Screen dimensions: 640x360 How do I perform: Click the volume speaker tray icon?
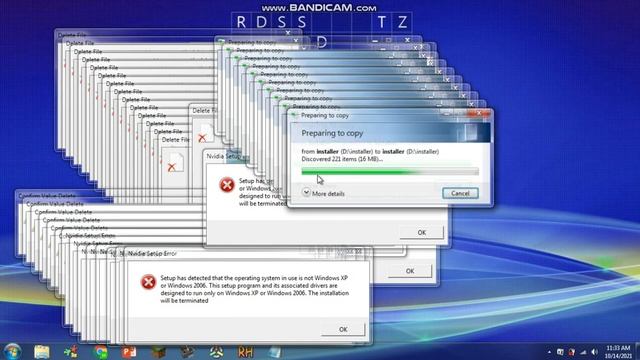(x=594, y=352)
